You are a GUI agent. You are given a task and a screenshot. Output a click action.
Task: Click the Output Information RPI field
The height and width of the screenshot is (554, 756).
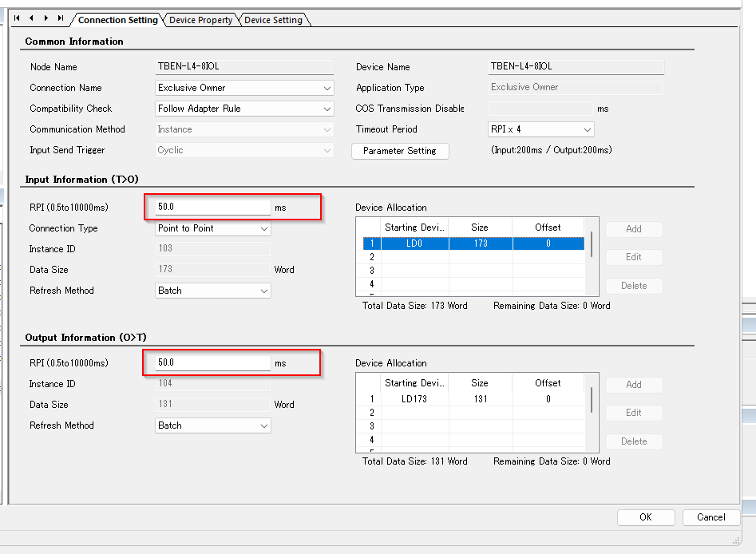point(212,362)
